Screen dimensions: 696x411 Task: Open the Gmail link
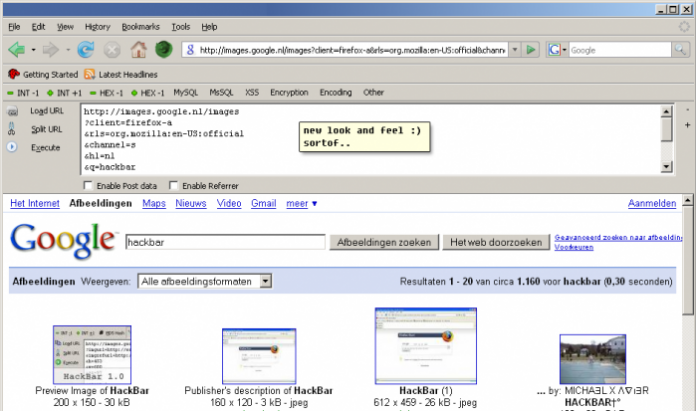coord(264,203)
